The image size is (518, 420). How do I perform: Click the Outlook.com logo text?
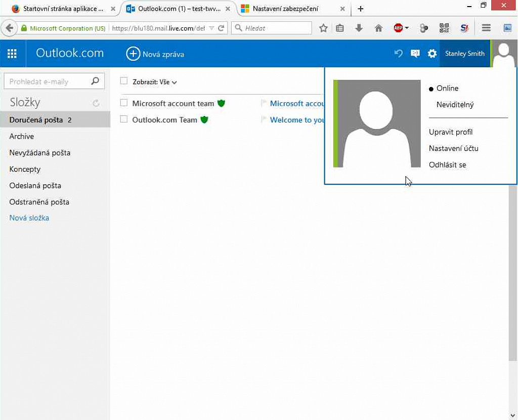coord(70,53)
